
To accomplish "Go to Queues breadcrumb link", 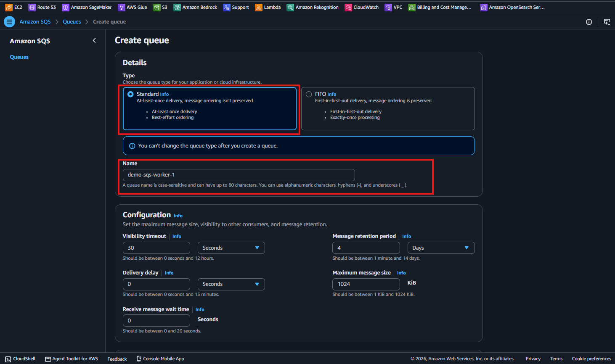I will (x=72, y=22).
